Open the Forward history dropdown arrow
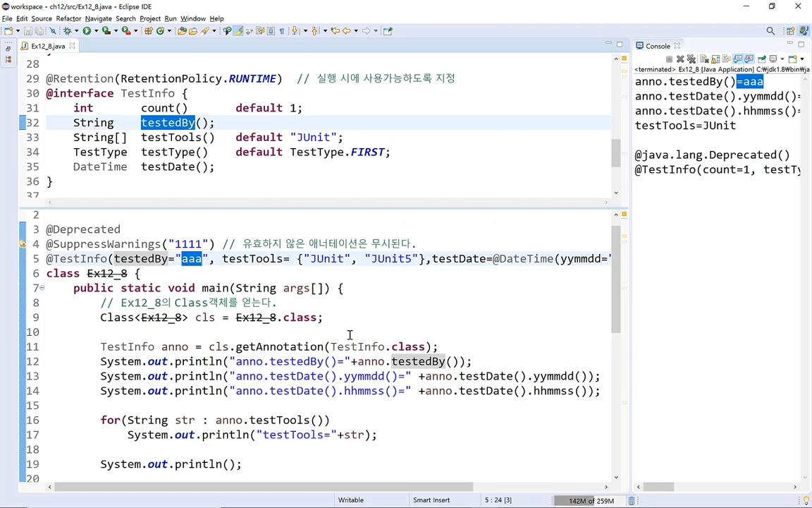Screen dimensions: 812x508 [x=376, y=31]
